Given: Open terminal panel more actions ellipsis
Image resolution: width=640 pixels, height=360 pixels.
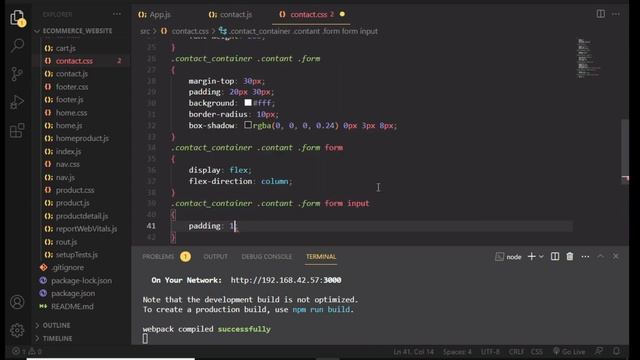Looking at the screenshot, I should click(x=585, y=257).
